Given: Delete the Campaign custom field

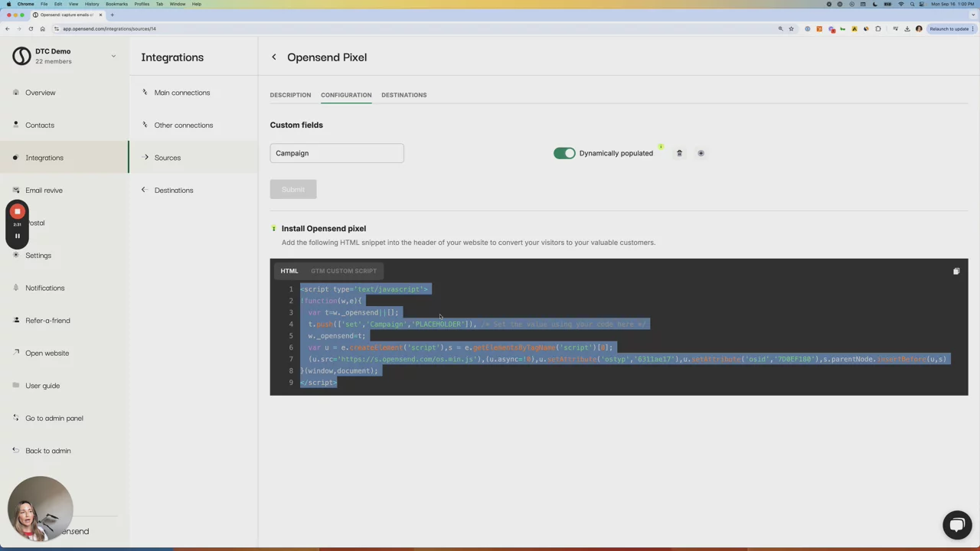Looking at the screenshot, I should coord(679,153).
